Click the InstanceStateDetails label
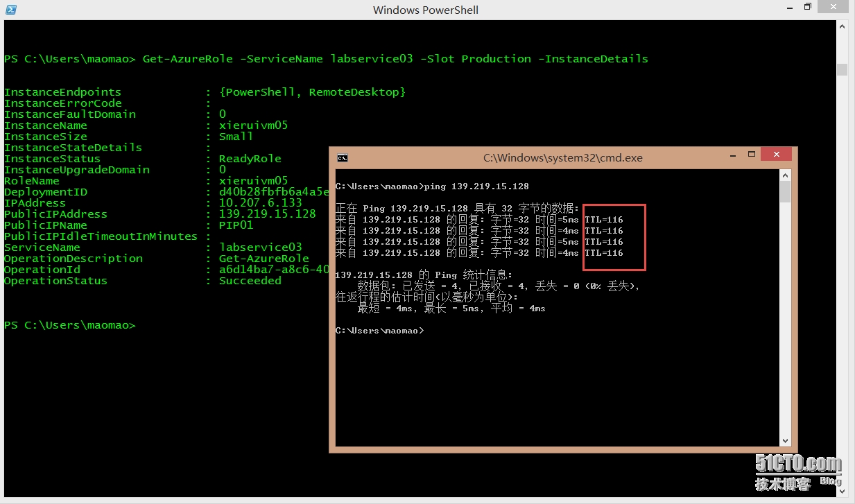 pos(73,148)
